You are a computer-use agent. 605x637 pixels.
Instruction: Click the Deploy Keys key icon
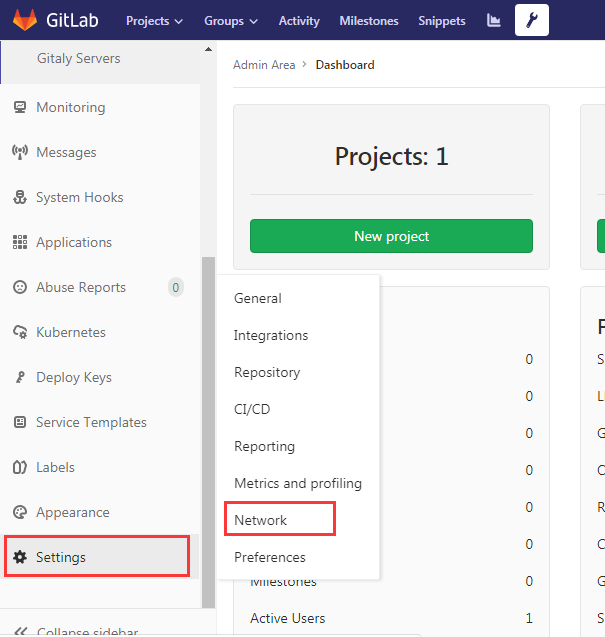pyautogui.click(x=20, y=377)
